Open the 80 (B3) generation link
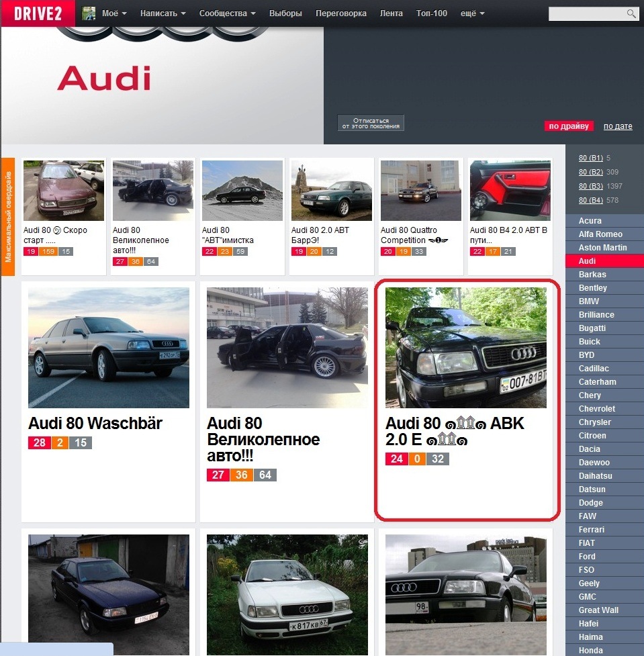This screenshot has width=644, height=656. pos(590,186)
